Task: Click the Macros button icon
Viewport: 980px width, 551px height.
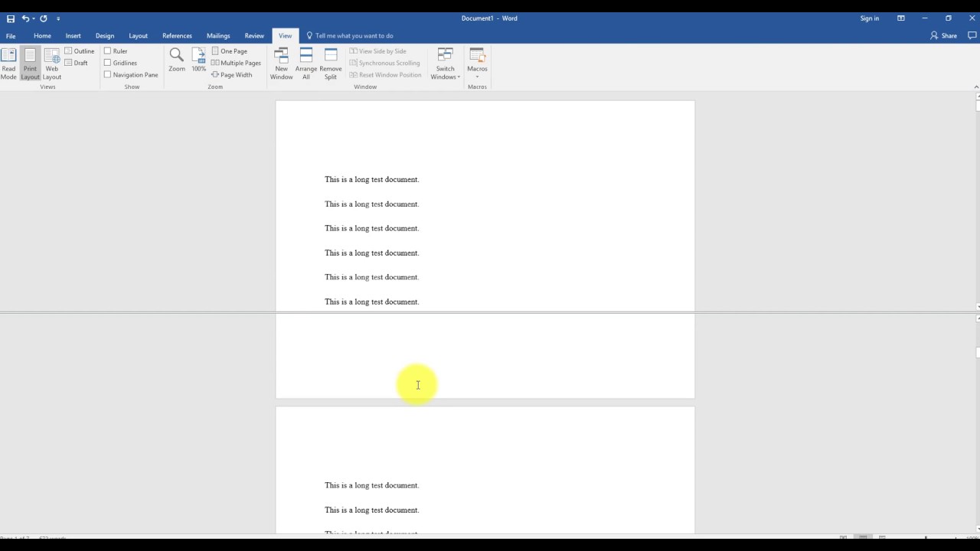Action: (x=477, y=55)
